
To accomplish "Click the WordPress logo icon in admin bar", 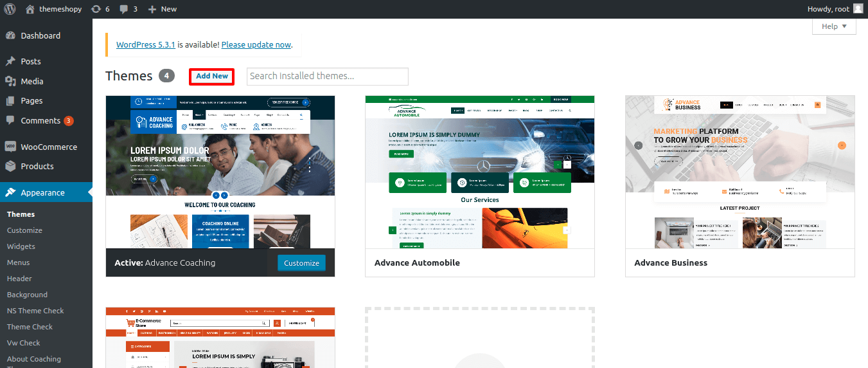I will click(x=10, y=9).
